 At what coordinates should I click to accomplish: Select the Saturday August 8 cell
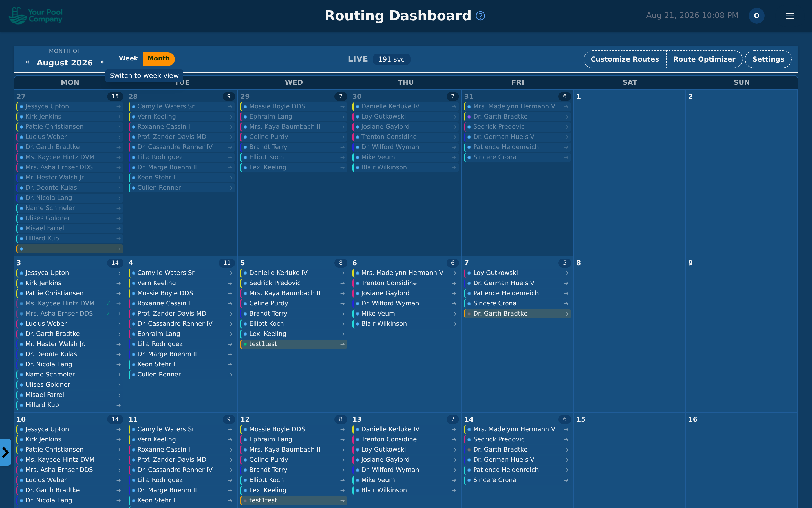[x=629, y=334]
